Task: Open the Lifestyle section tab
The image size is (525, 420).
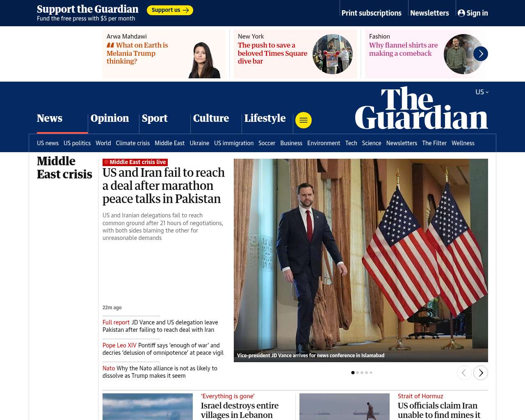Action: pyautogui.click(x=265, y=118)
